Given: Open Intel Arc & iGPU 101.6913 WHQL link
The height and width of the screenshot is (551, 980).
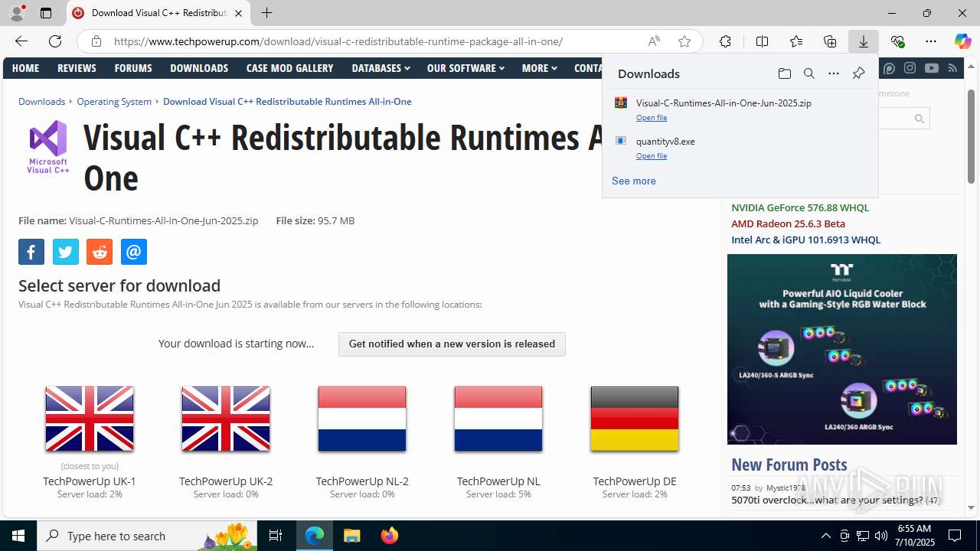Looking at the screenshot, I should [805, 240].
